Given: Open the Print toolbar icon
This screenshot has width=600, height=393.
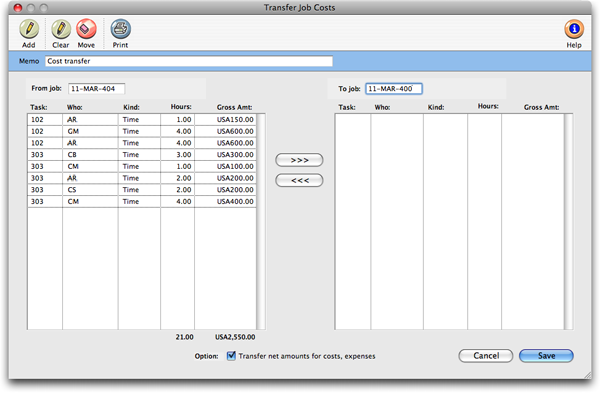Looking at the screenshot, I should [x=121, y=29].
